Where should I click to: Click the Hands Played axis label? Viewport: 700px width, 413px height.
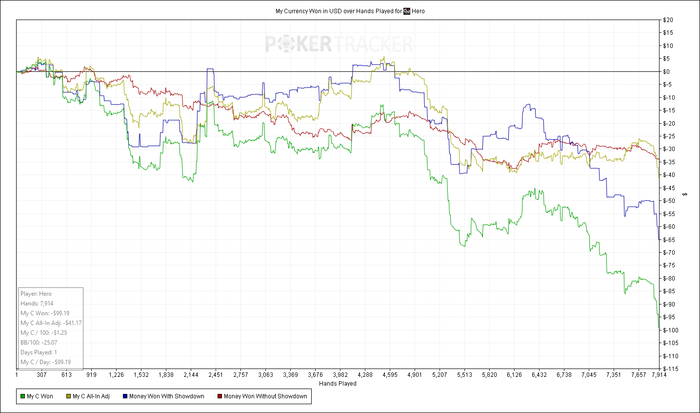pyautogui.click(x=338, y=384)
